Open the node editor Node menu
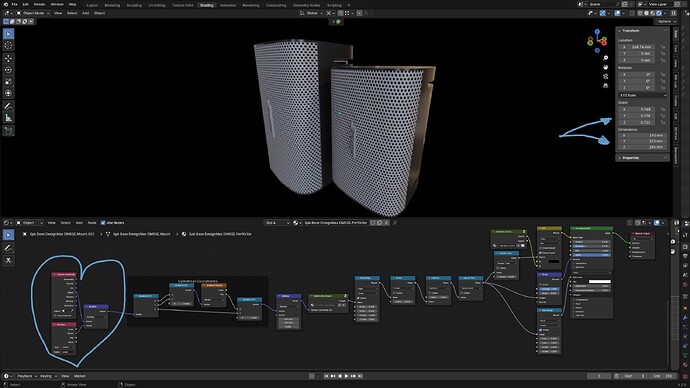The image size is (690, 388). 92,223
